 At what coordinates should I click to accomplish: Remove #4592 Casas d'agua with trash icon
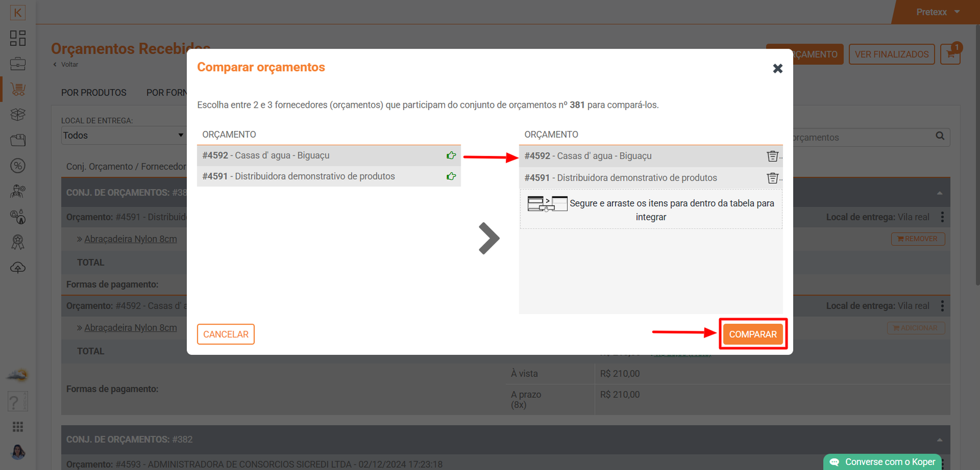pos(772,156)
